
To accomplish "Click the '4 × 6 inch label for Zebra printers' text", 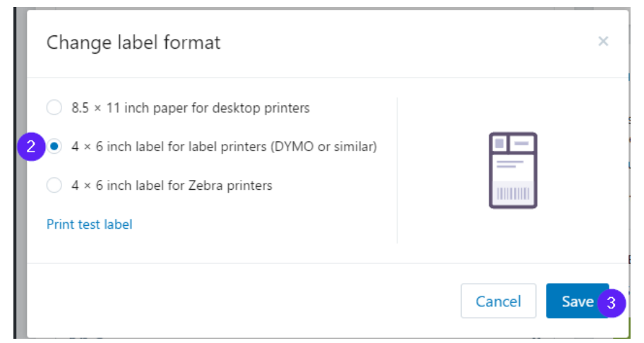I will click(x=172, y=186).
